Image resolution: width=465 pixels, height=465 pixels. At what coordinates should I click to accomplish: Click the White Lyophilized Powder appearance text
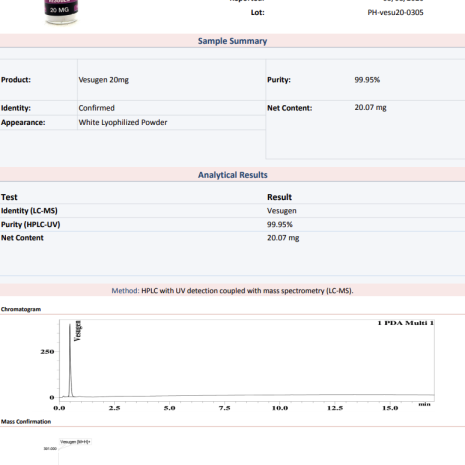[x=123, y=122]
